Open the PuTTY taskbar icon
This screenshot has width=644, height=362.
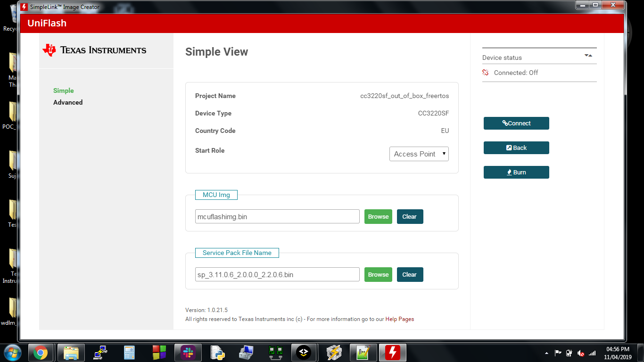100,353
